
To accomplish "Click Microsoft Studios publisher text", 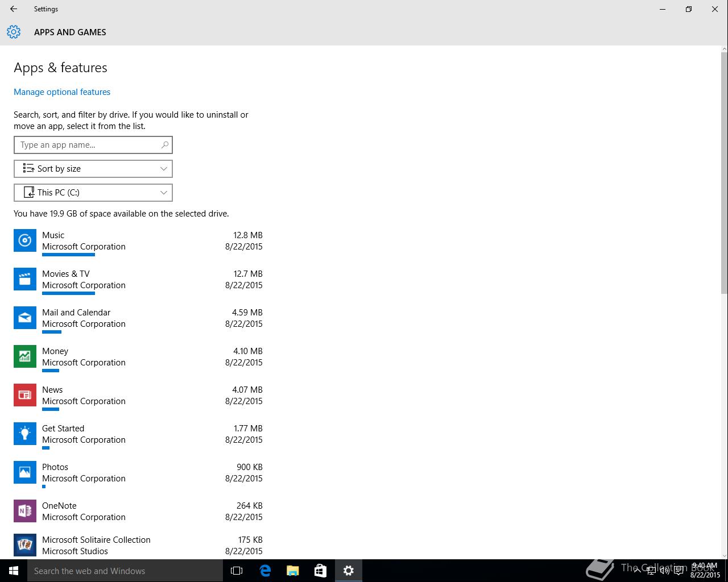I will pyautogui.click(x=75, y=551).
